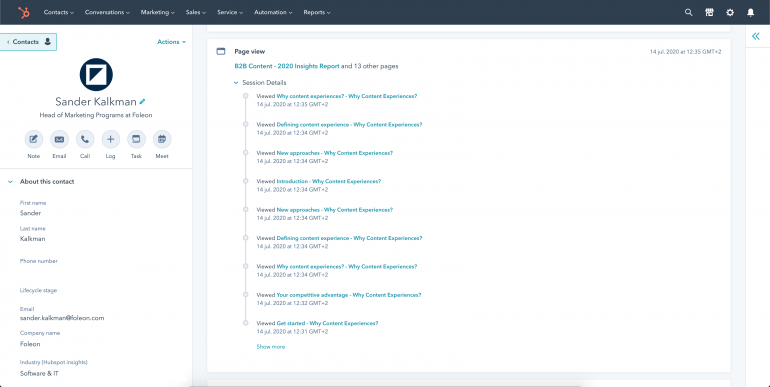
Task: Click the Log plus icon
Action: [x=110, y=139]
